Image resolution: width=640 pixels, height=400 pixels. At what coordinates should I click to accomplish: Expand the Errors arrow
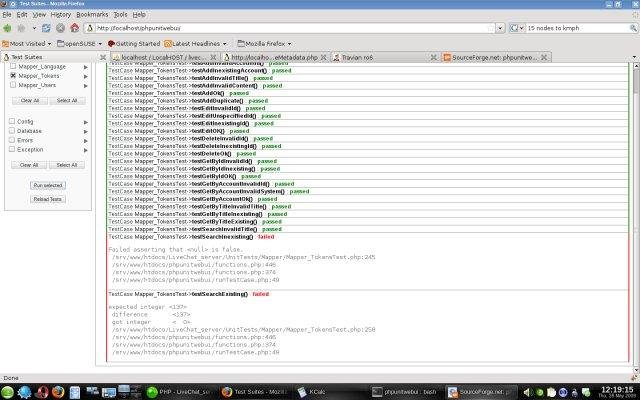[86, 141]
